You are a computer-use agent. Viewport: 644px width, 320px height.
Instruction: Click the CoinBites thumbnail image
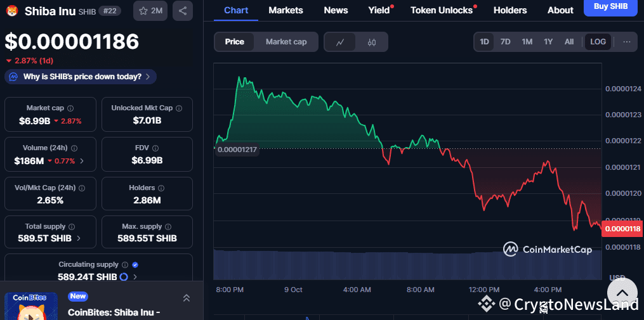[x=31, y=307]
